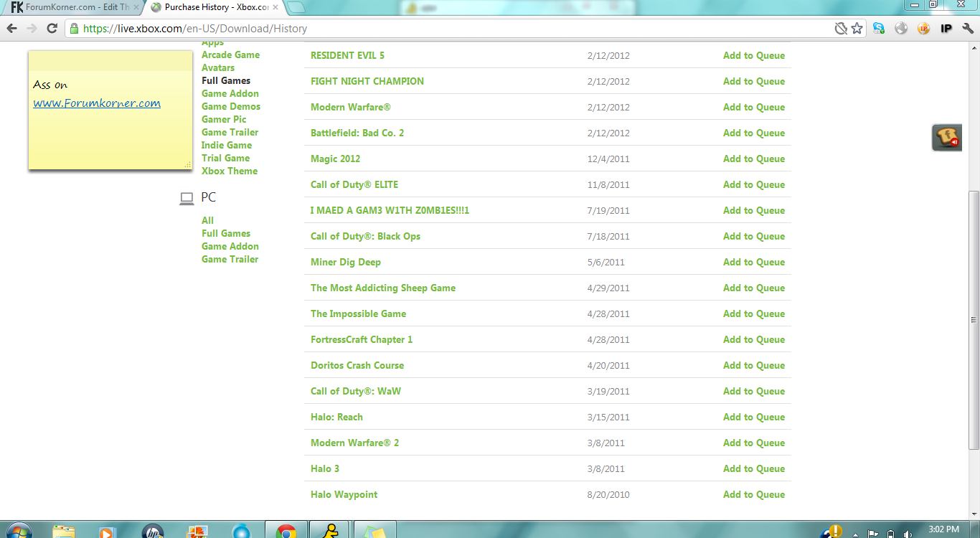
Task: Click the page vertical scrollbar thumb
Action: pyautogui.click(x=974, y=319)
